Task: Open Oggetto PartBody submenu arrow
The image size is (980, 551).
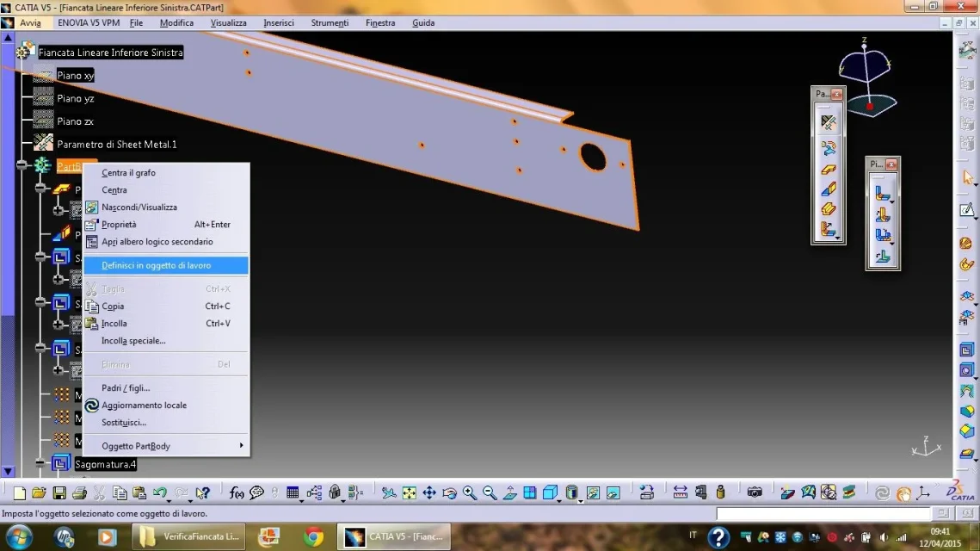Action: (241, 445)
